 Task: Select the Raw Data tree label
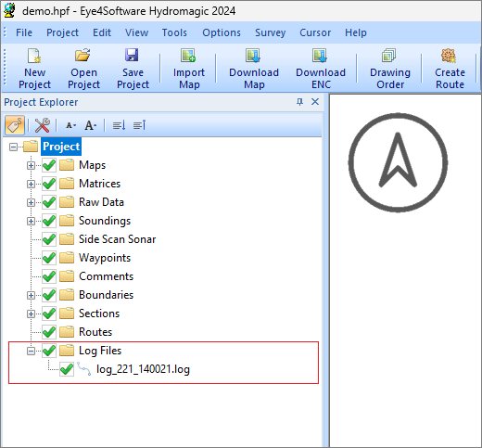pyautogui.click(x=101, y=202)
